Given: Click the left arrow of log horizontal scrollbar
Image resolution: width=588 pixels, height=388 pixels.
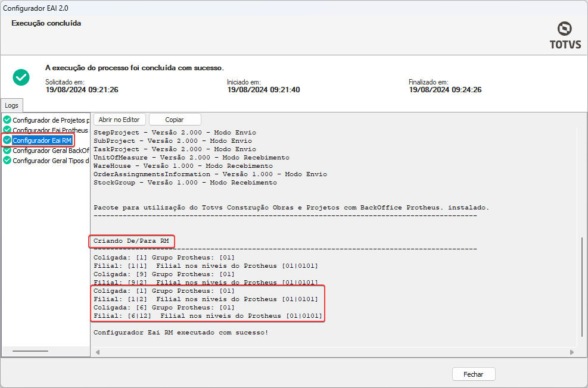Looking at the screenshot, I should (98, 352).
